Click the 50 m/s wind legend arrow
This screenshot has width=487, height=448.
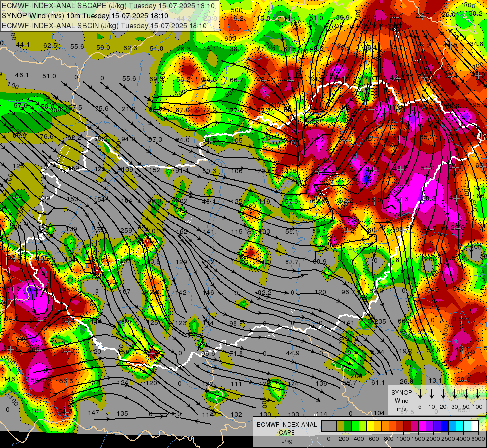(x=466, y=393)
